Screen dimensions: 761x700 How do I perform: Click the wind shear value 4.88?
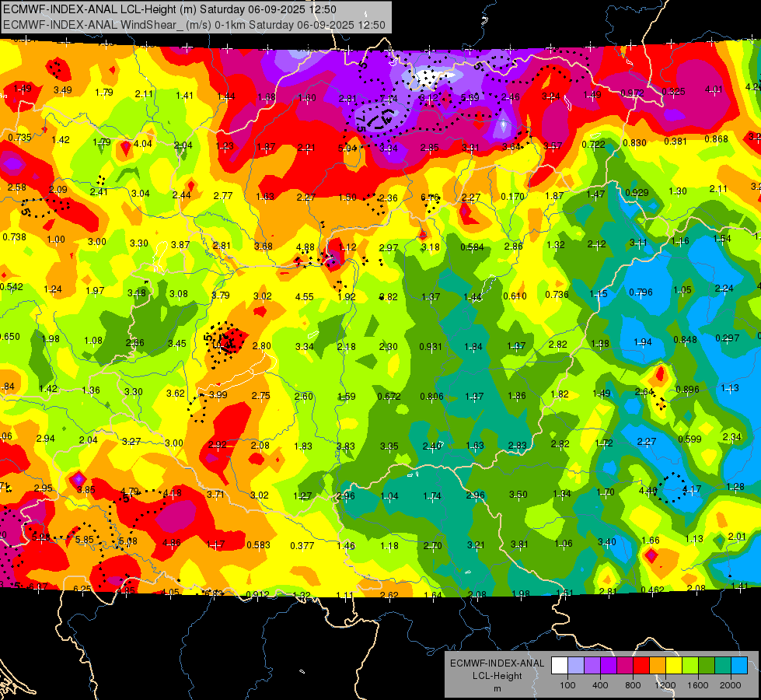click(x=305, y=247)
